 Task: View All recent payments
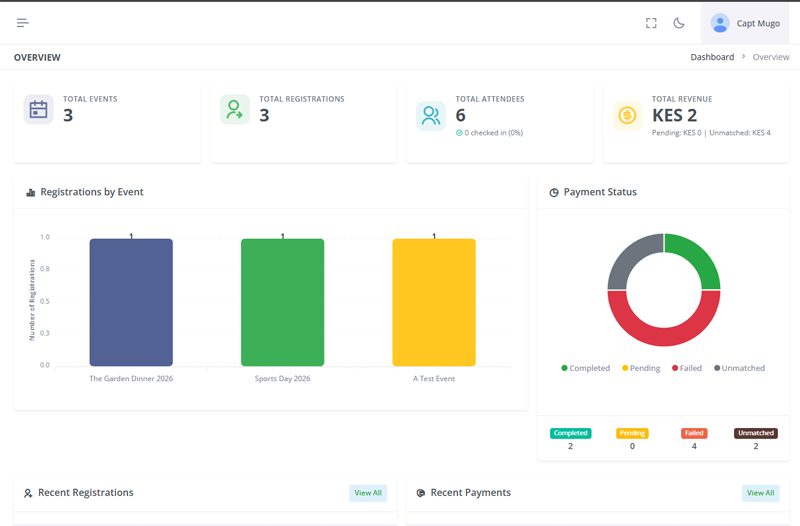pyautogui.click(x=760, y=493)
